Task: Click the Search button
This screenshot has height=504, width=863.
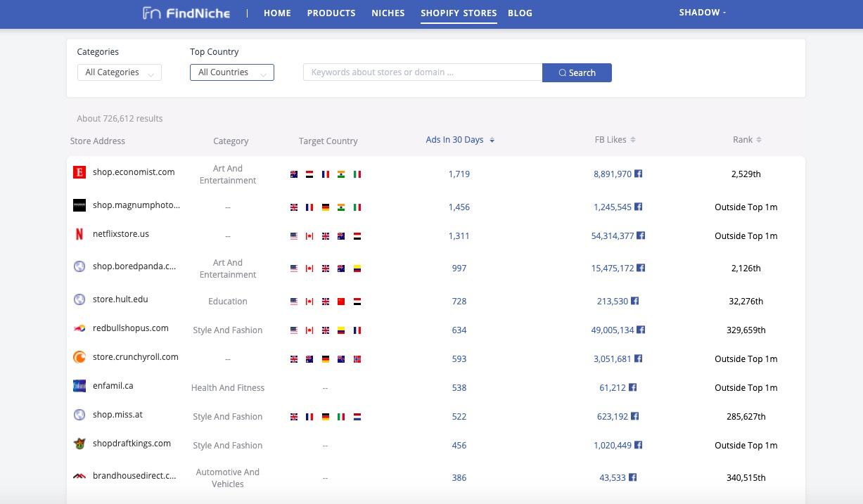Action: pos(577,72)
